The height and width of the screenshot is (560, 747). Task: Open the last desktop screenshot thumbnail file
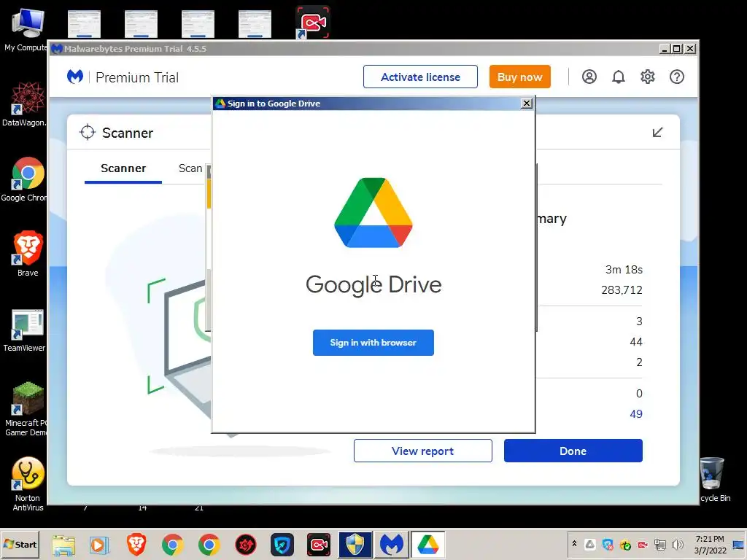[x=255, y=24]
